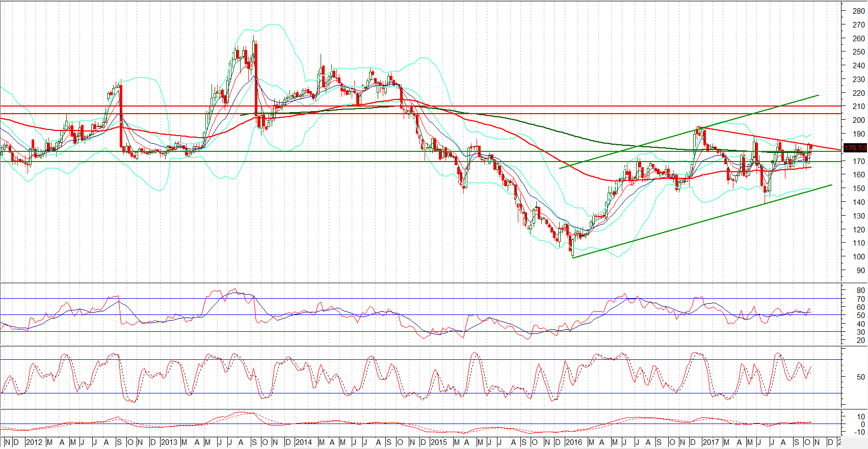Click the 200 price scale label
Screen dimensions: 868x449
[x=859, y=120]
